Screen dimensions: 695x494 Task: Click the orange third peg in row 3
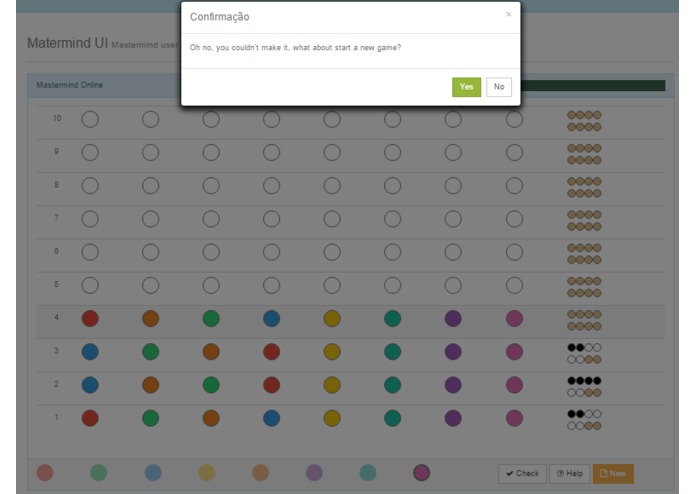tap(211, 352)
